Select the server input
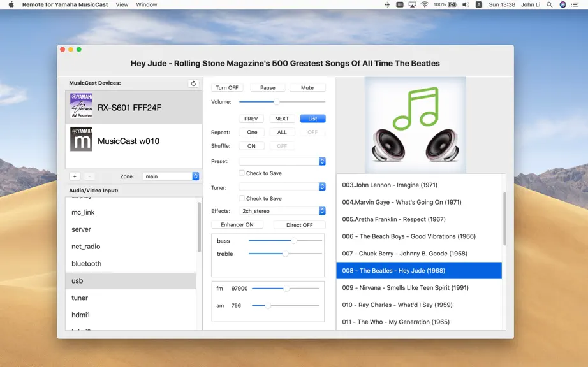This screenshot has height=367, width=588. [131, 229]
